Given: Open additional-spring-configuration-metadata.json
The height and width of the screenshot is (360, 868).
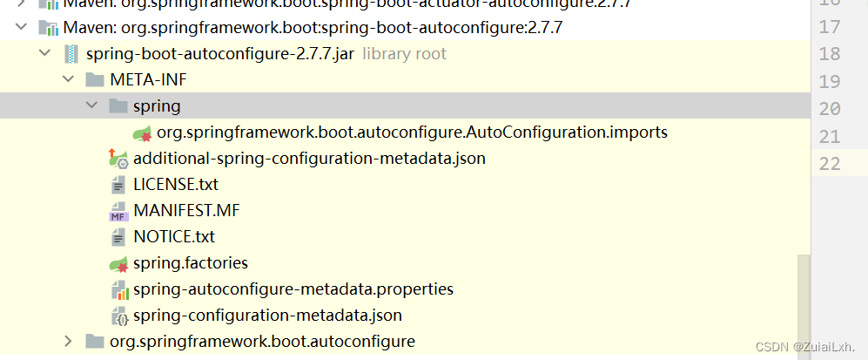Looking at the screenshot, I should [x=309, y=159].
